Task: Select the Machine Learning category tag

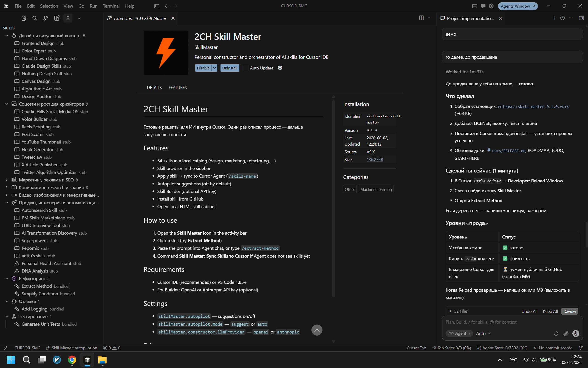Action: tap(376, 189)
